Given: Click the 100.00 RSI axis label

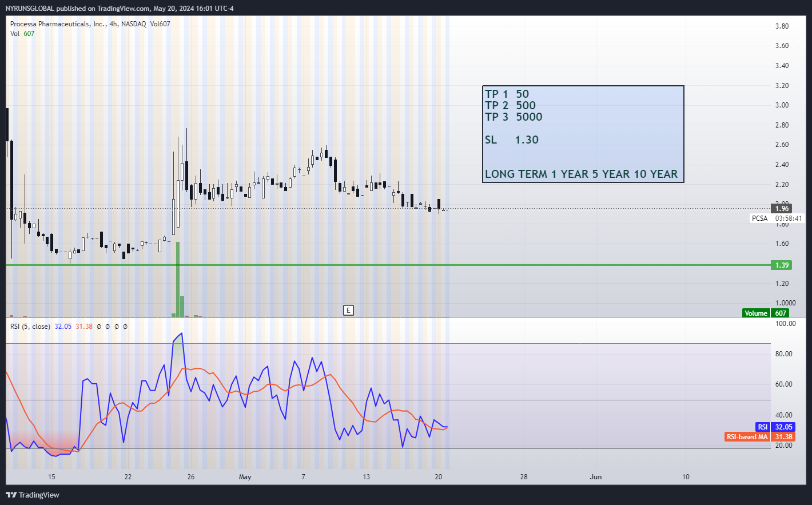Looking at the screenshot, I should [785, 323].
